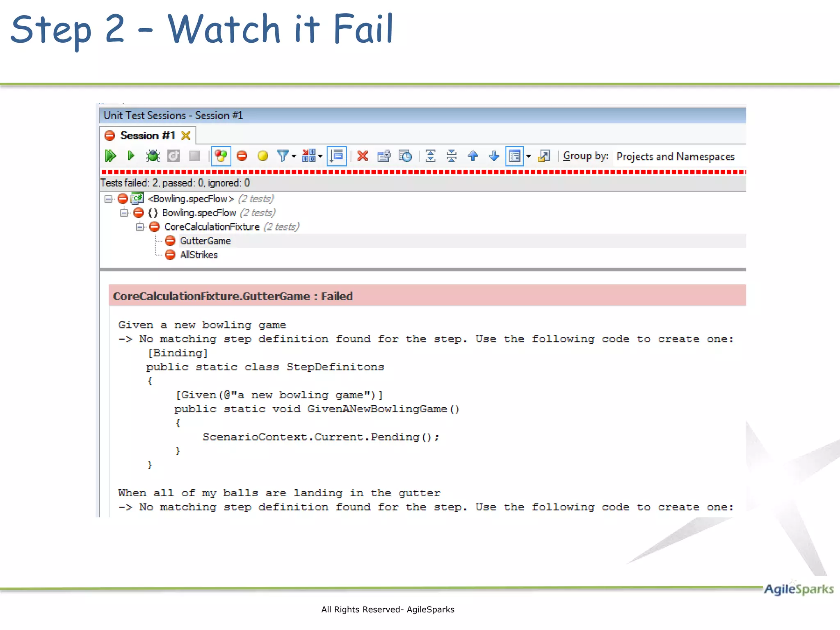The image size is (840, 630).
Task: Click the C# project icon
Action: point(137,199)
